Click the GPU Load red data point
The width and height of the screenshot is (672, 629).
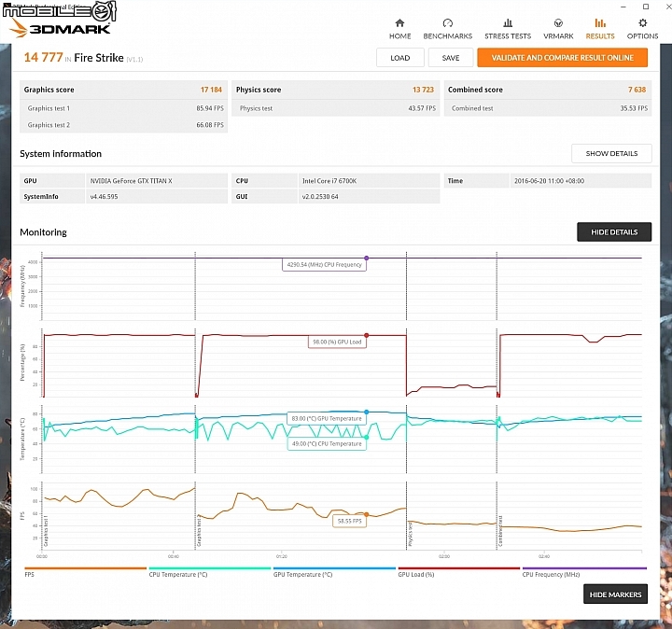point(367,335)
